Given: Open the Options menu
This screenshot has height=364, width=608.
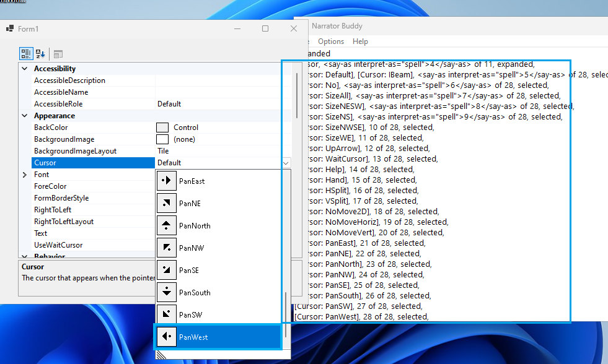Looking at the screenshot, I should coord(330,41).
